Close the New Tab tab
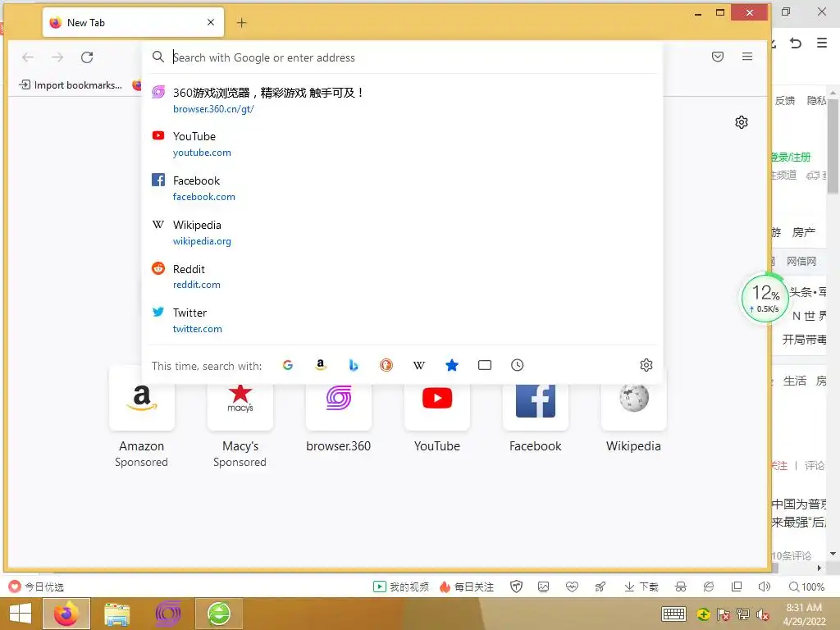Viewport: 840px width, 630px height. (211, 22)
